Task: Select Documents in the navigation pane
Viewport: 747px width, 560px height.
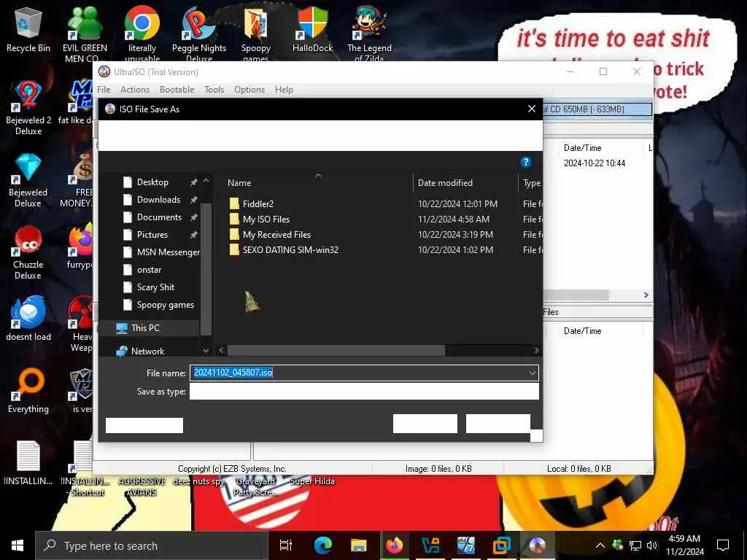Action: click(x=159, y=217)
